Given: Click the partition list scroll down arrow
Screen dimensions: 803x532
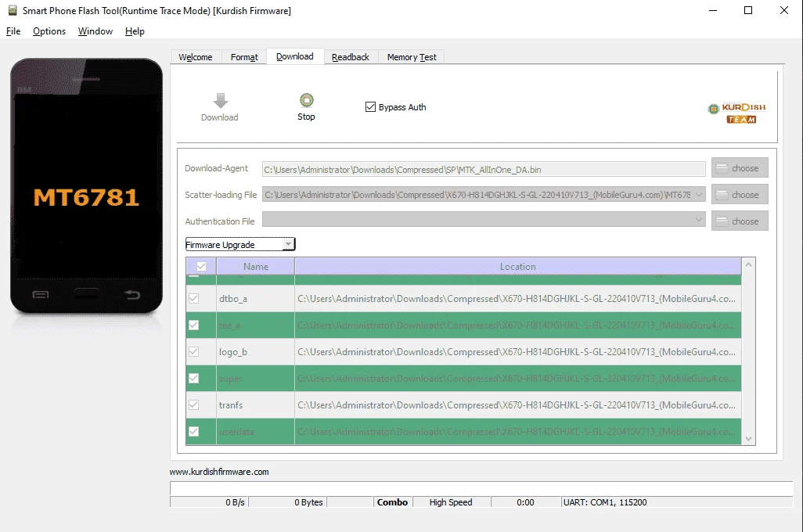Looking at the screenshot, I should [749, 439].
